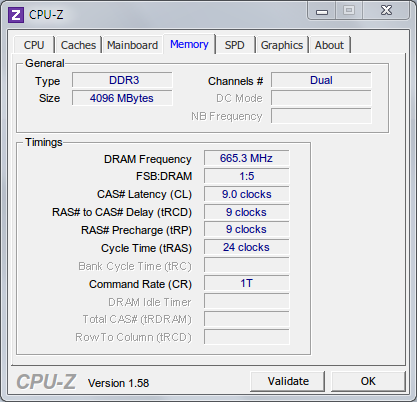Click the Command Rate 1T field
417x402 pixels.
[247, 283]
